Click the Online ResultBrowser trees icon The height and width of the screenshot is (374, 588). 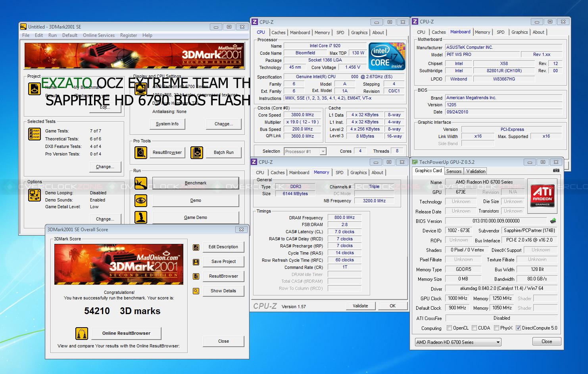click(x=82, y=334)
